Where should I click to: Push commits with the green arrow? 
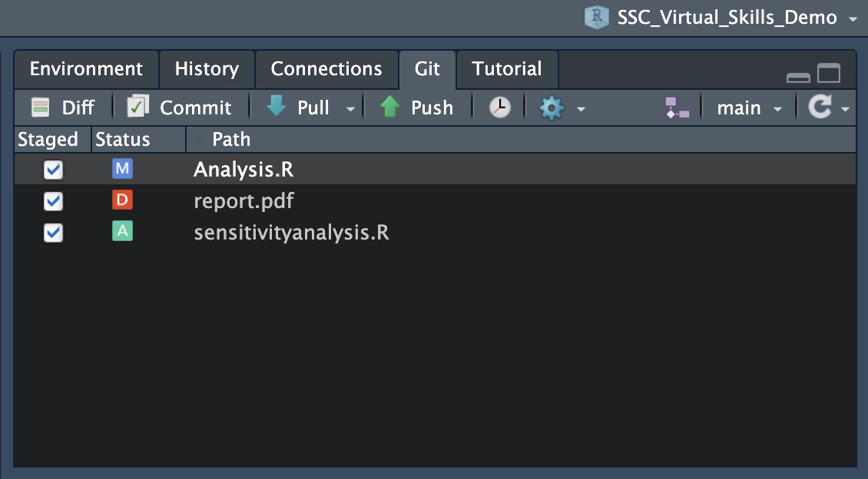[x=417, y=108]
